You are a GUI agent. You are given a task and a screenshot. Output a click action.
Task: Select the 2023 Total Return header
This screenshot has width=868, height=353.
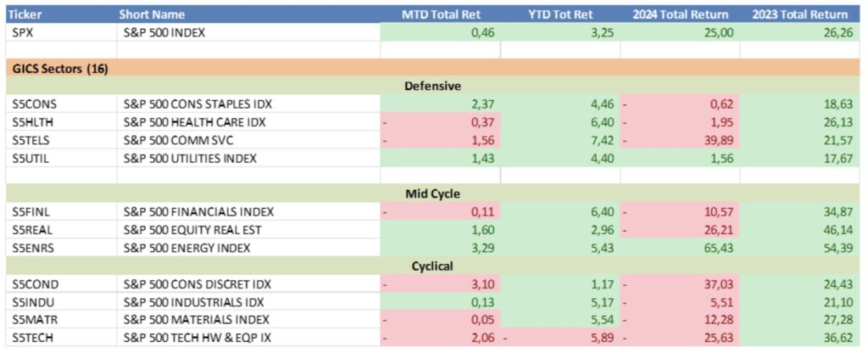pos(798,14)
